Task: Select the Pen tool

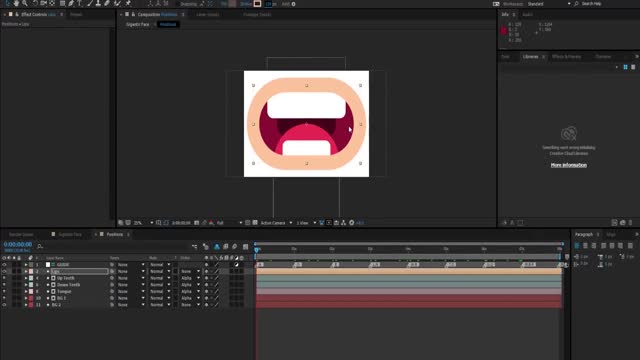Action: tap(71, 3)
